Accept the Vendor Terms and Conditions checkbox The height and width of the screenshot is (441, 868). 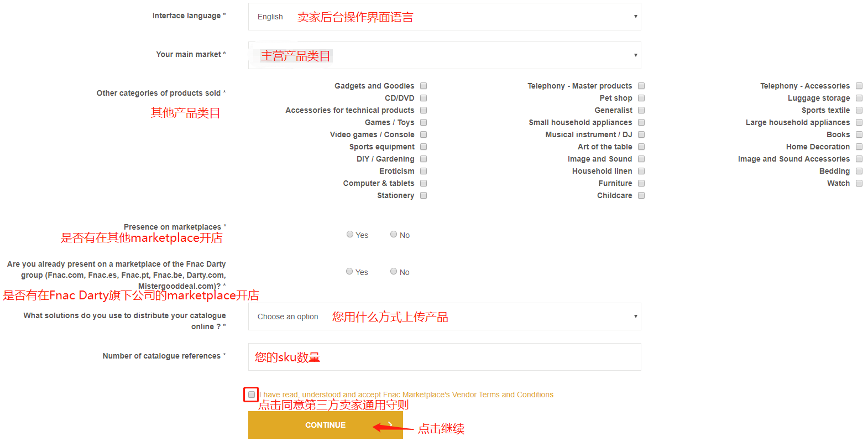click(252, 395)
